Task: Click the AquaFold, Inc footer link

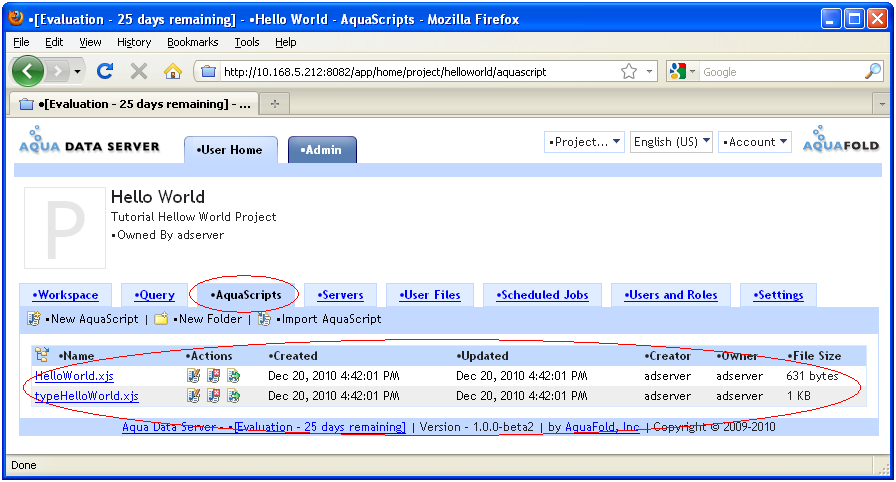Action: (x=602, y=427)
